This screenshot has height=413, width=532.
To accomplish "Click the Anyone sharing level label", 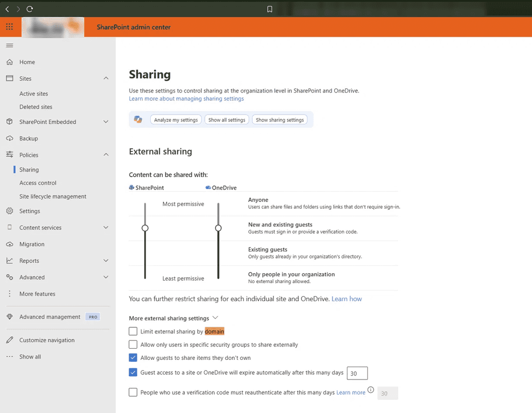I will tap(258, 200).
